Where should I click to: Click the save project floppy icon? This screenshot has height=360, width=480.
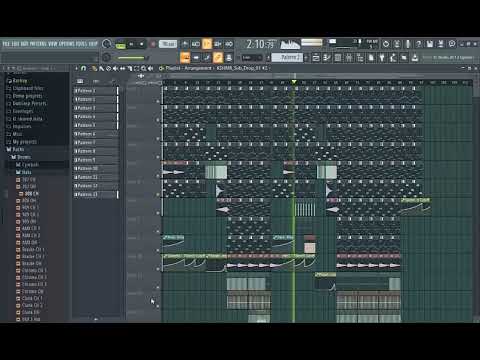[x=430, y=44]
